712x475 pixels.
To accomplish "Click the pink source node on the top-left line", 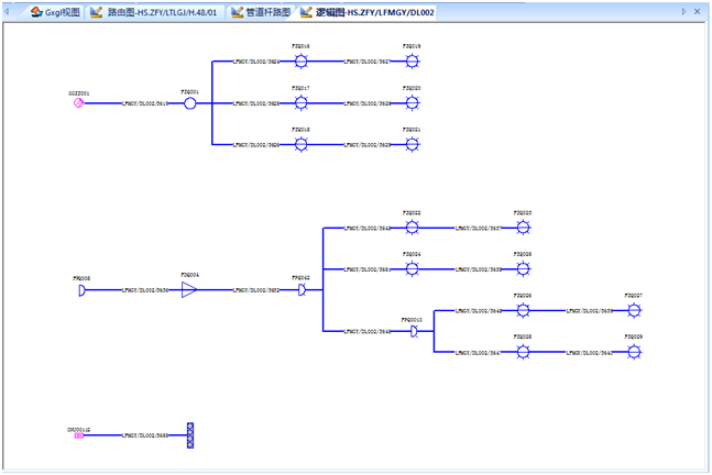I will [x=78, y=103].
